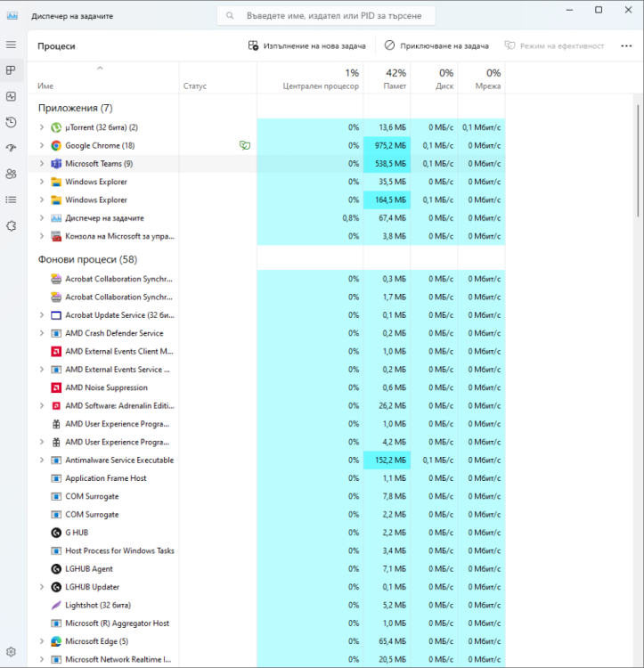Click the AMD Noise Suppression icon
This screenshot has height=668, width=644.
[x=56, y=387]
